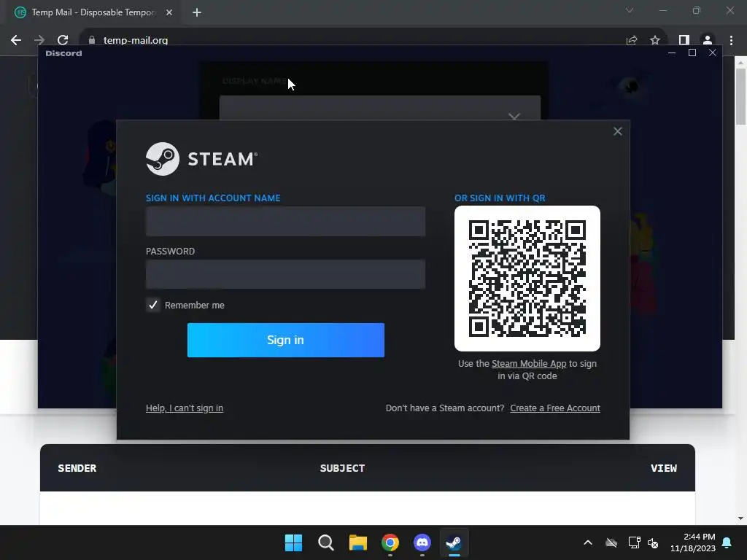Viewport: 747px width, 560px height.
Task: Open Chrome three-dot menu
Action: (731, 40)
